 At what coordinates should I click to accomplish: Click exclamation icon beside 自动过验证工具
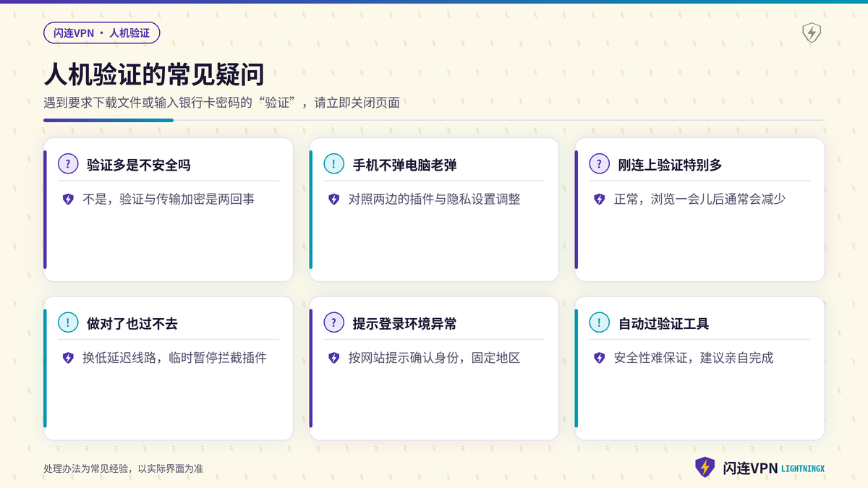pos(599,323)
